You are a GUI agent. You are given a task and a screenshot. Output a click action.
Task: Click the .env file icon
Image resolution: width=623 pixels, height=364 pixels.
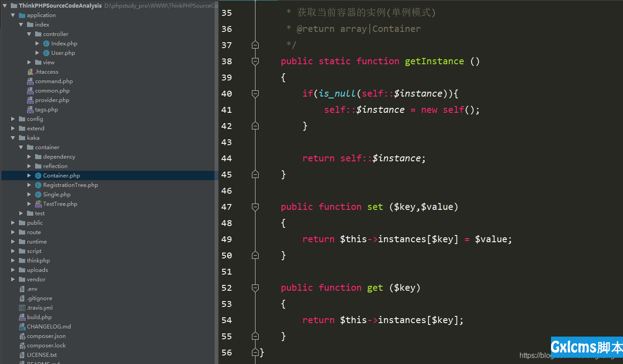[x=22, y=289]
